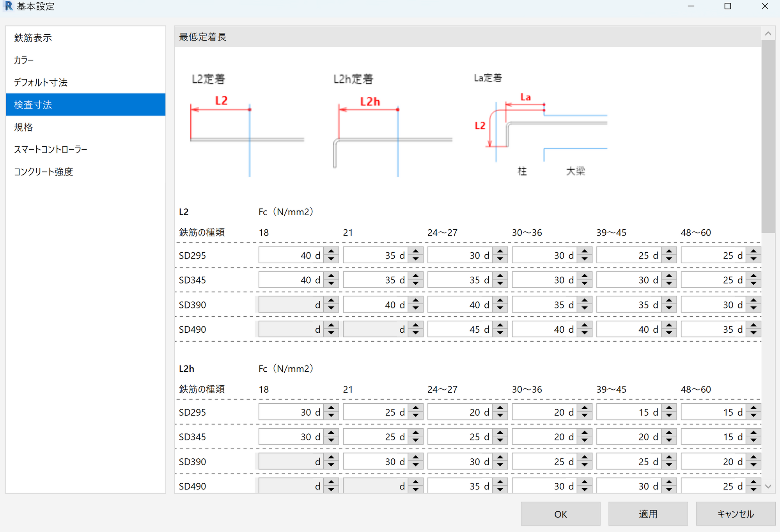This screenshot has height=532, width=780.
Task: Show the コンクリート強度 page
Action: point(44,172)
